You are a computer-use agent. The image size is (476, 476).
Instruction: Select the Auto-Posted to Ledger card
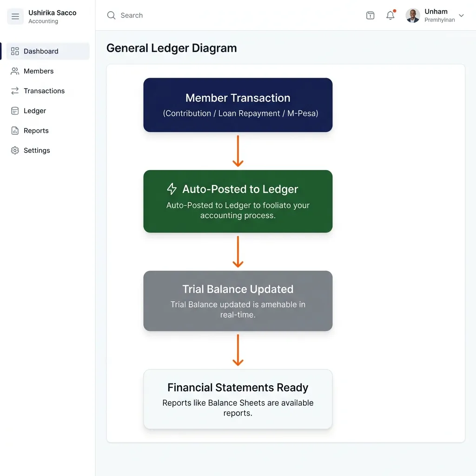tap(238, 201)
